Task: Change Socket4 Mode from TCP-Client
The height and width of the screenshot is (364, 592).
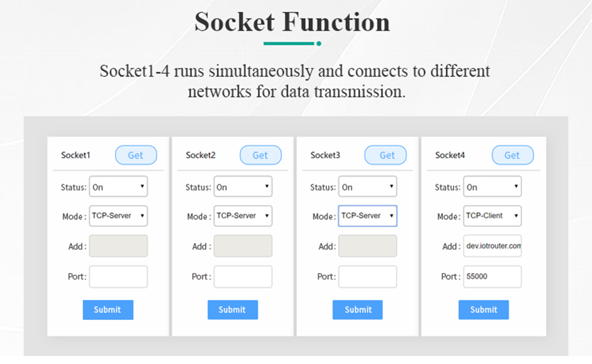Action: coord(492,216)
